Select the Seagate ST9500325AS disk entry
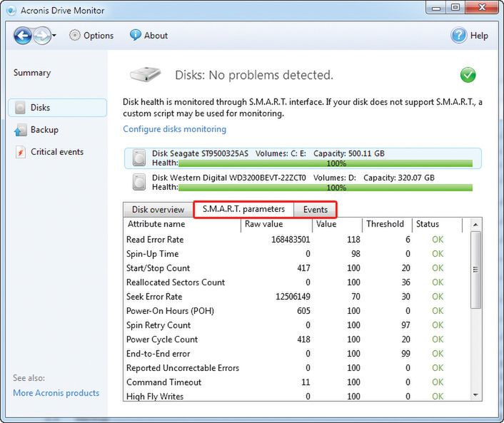Image resolution: width=504 pixels, height=423 pixels. tap(303, 158)
